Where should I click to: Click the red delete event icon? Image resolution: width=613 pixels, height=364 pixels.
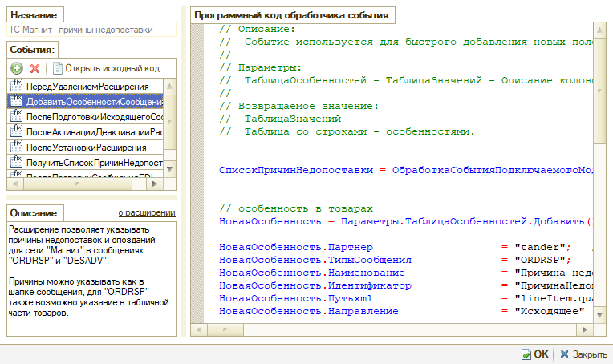35,69
